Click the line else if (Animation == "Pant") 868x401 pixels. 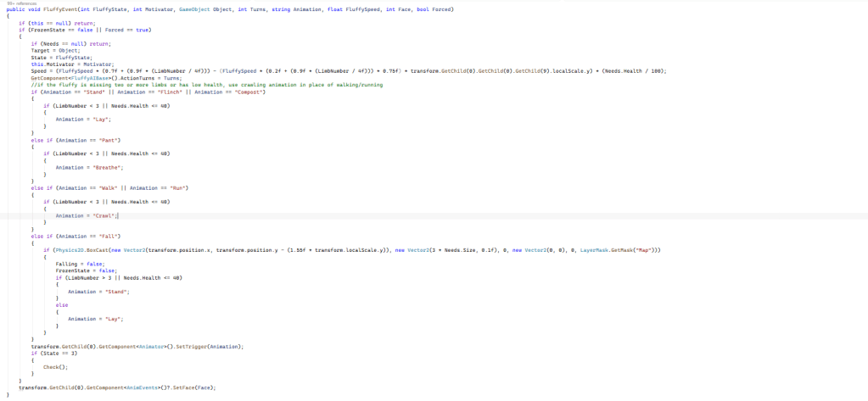[76, 140]
